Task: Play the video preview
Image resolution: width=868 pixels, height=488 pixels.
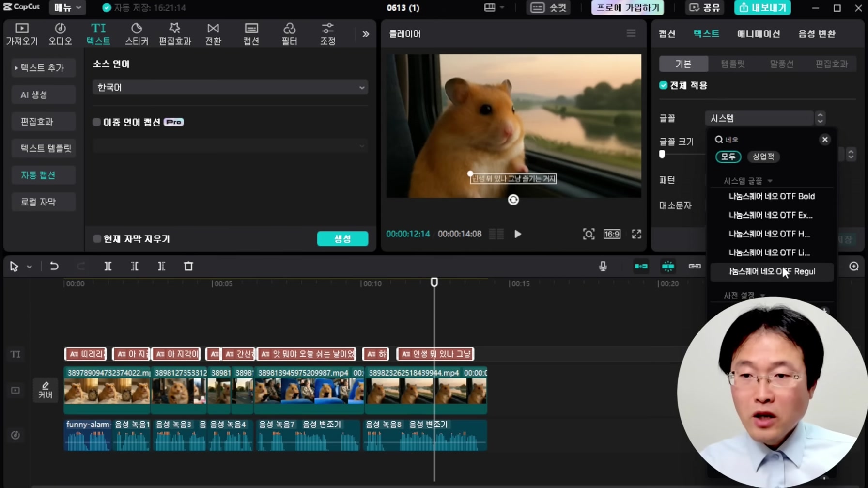Action: click(x=518, y=234)
